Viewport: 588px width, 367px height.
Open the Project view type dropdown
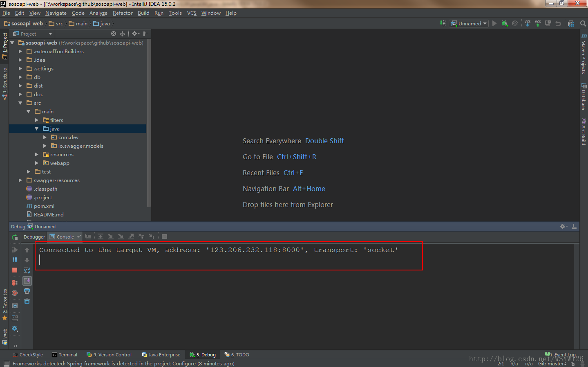(33, 34)
